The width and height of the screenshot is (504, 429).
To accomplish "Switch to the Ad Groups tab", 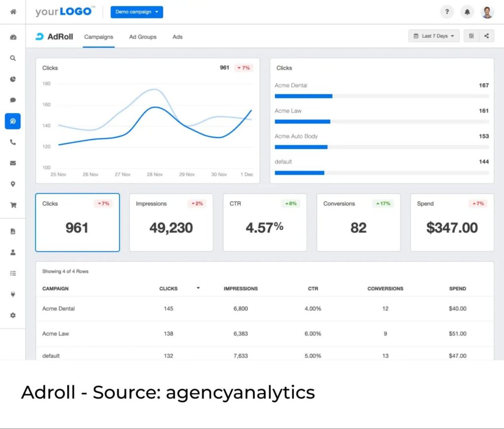I will coord(143,37).
